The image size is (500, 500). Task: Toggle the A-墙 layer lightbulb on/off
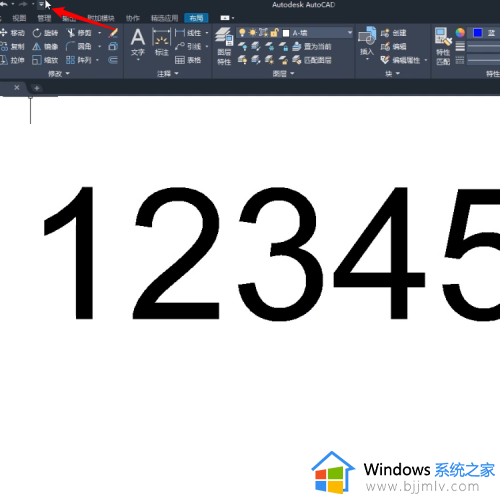[x=242, y=32]
